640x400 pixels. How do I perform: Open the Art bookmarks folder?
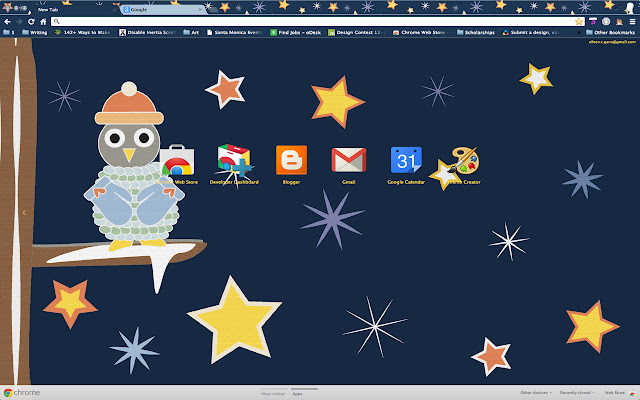191,32
